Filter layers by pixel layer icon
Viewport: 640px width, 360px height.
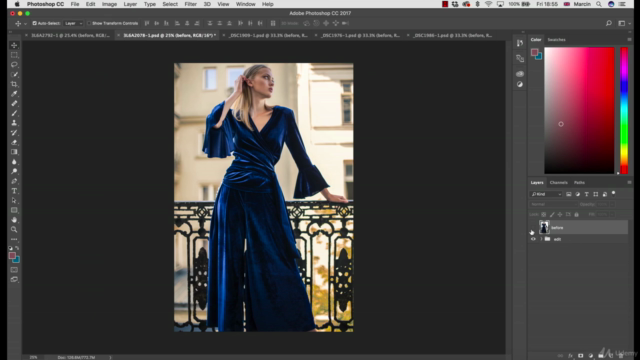tap(569, 194)
